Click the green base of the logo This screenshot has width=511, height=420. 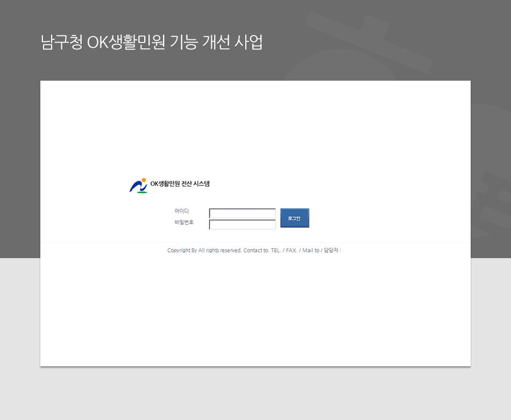click(142, 191)
